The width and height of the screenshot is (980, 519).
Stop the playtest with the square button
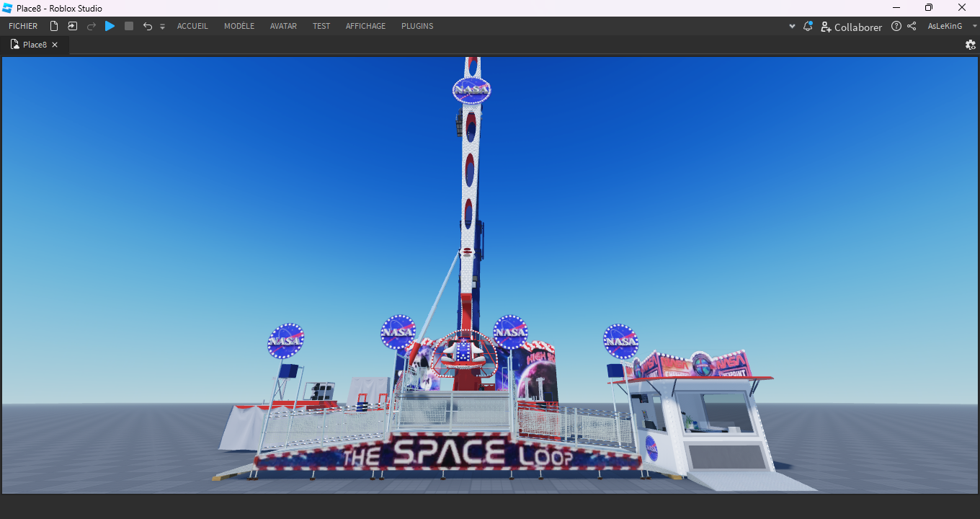[x=129, y=26]
